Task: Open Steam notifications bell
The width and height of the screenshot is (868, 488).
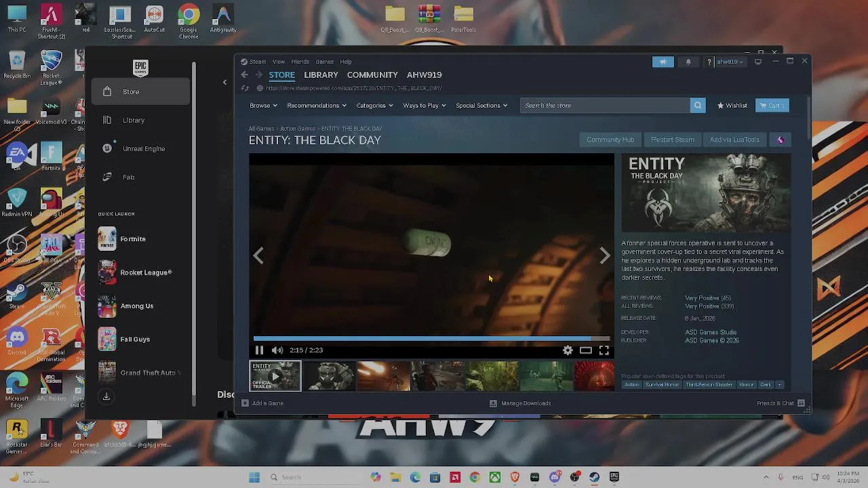Action: click(x=688, y=62)
